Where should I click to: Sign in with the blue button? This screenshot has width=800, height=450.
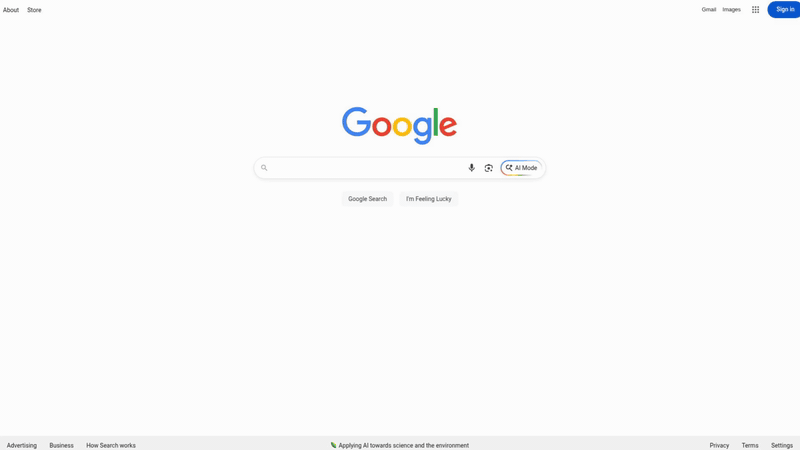point(784,10)
